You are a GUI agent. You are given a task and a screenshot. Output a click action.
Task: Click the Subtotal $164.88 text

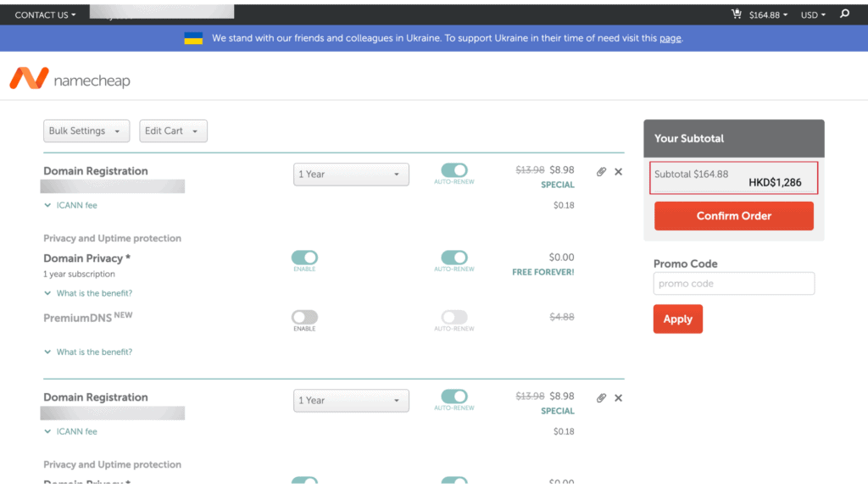click(x=691, y=174)
